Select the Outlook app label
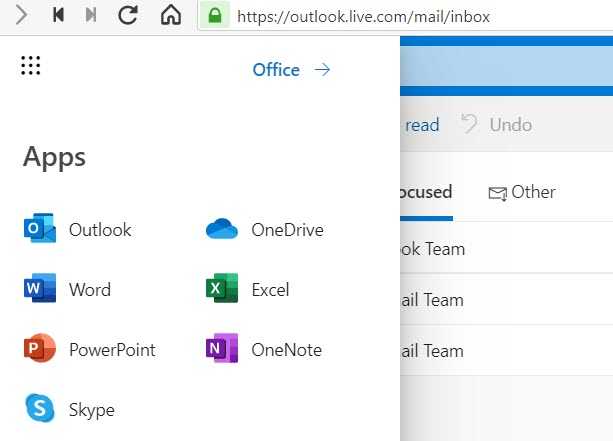 [100, 230]
